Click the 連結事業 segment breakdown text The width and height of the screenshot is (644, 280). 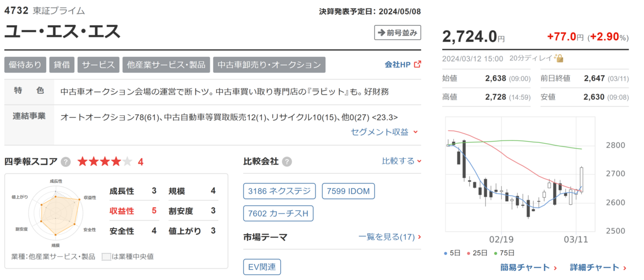click(x=229, y=117)
